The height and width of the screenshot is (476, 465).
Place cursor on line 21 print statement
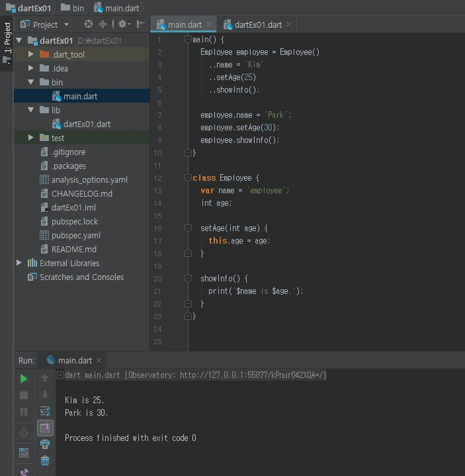255,291
